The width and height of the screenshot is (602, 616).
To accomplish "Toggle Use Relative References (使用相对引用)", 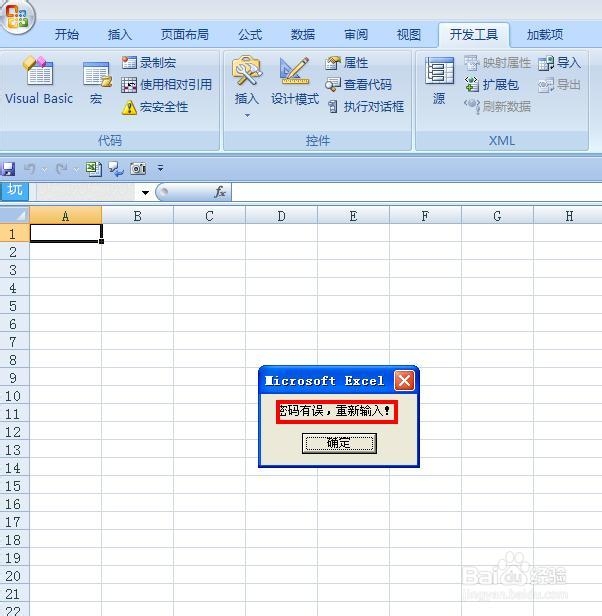I will click(167, 84).
